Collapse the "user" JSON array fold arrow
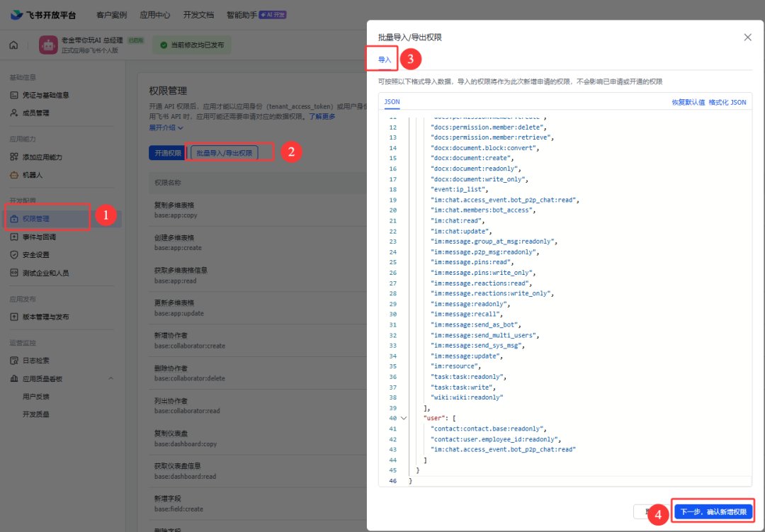Image resolution: width=765 pixels, height=532 pixels. (x=404, y=419)
